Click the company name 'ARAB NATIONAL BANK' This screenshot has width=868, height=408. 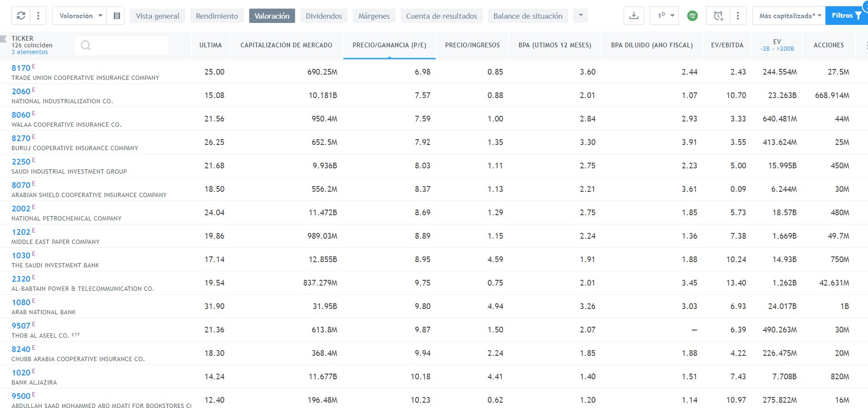pos(44,312)
